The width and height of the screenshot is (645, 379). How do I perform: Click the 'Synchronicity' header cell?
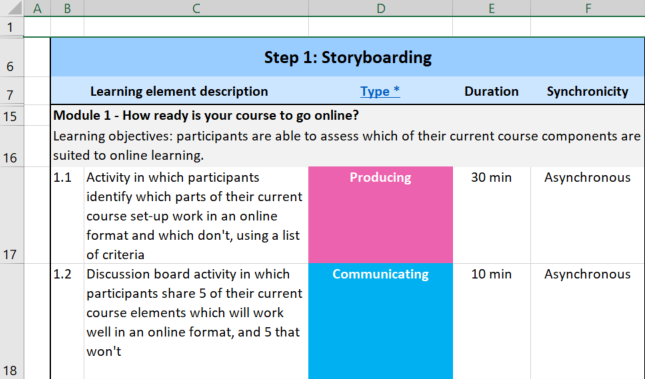click(587, 91)
